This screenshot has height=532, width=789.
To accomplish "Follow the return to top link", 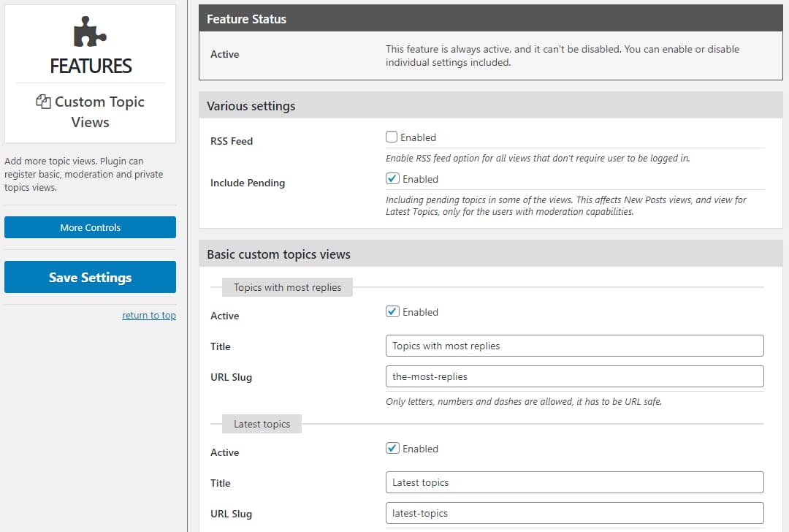I will (x=149, y=315).
